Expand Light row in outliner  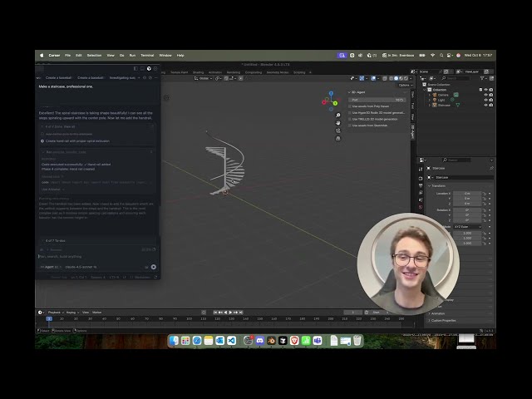tap(430, 100)
